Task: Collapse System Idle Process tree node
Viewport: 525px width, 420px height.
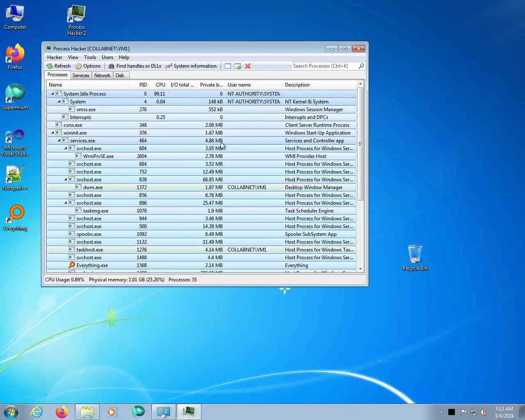Action: [52, 94]
